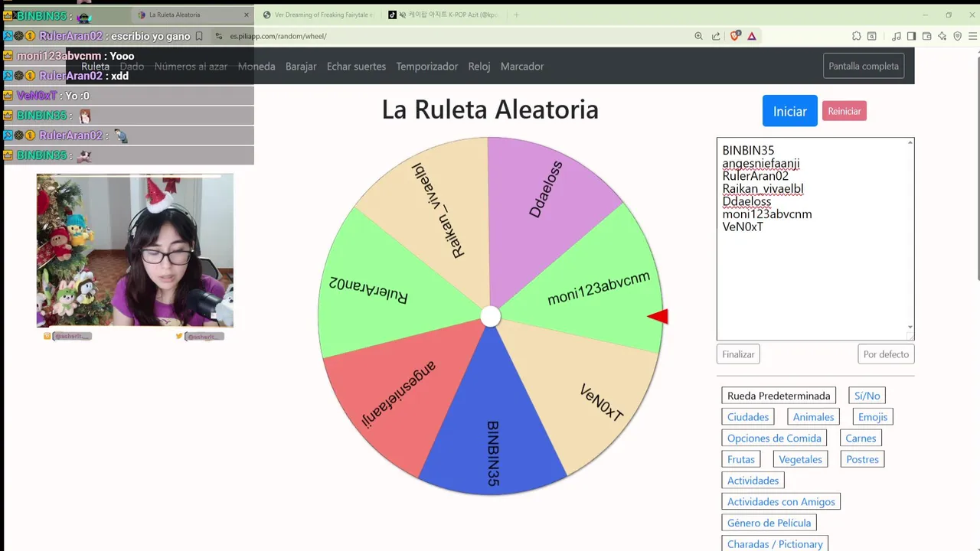Select the Ciudades preset
The width and height of the screenshot is (980, 551).
[x=748, y=417]
